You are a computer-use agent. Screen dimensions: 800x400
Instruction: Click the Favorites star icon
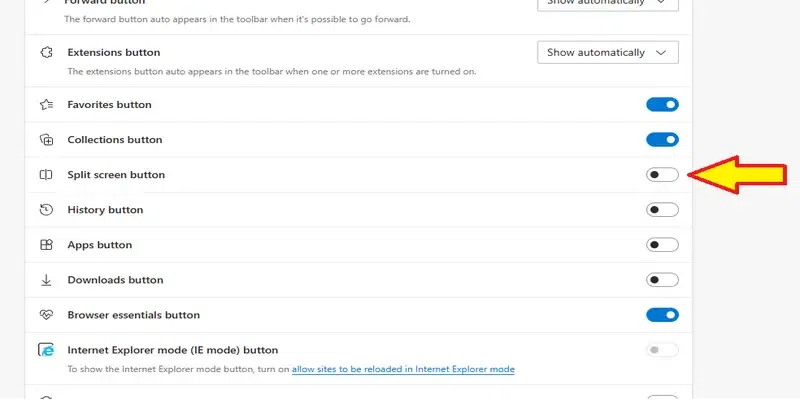coord(45,104)
